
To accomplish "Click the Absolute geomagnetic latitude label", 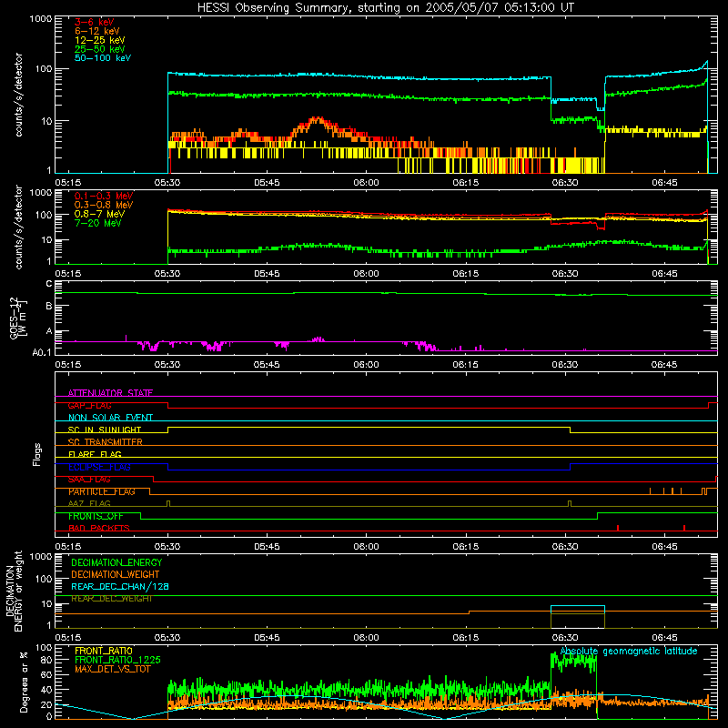I will [x=629, y=652].
